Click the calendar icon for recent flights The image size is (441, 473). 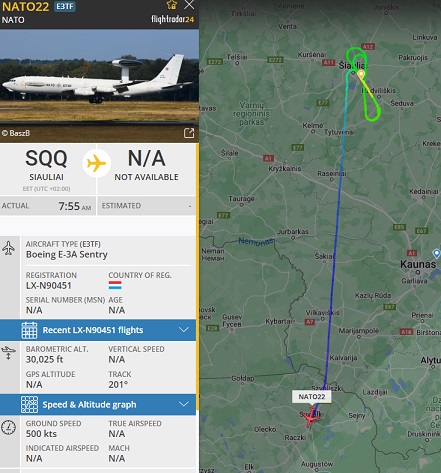click(x=29, y=330)
